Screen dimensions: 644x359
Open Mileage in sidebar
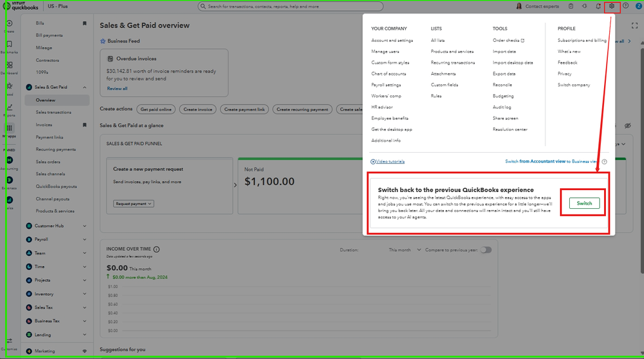(x=44, y=48)
